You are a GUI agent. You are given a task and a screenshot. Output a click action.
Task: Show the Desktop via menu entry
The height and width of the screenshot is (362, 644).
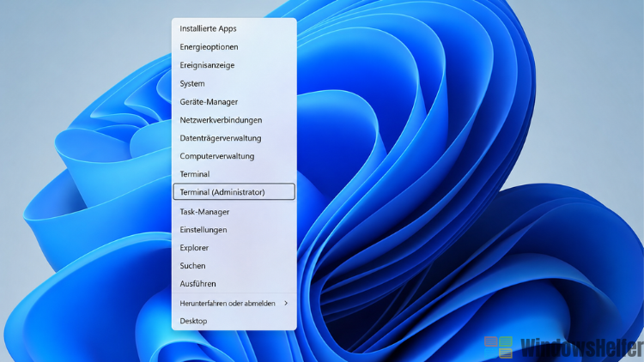[x=234, y=321]
